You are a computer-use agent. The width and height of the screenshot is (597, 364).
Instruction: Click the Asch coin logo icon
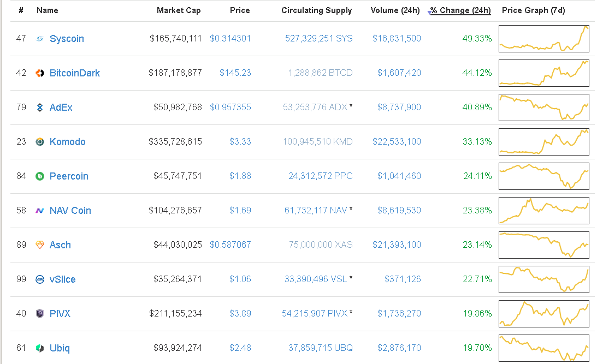(39, 245)
